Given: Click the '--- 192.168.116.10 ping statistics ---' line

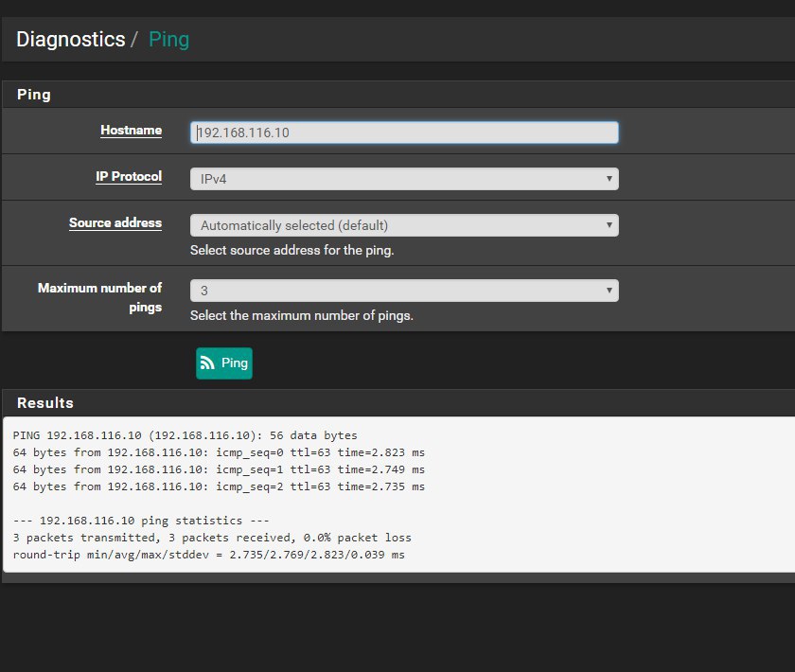Looking at the screenshot, I should (141, 521).
